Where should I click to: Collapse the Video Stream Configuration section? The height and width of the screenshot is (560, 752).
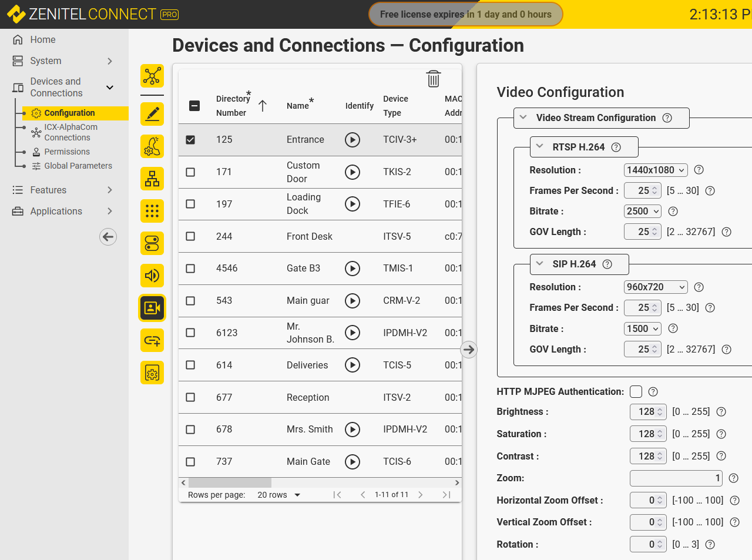point(523,118)
